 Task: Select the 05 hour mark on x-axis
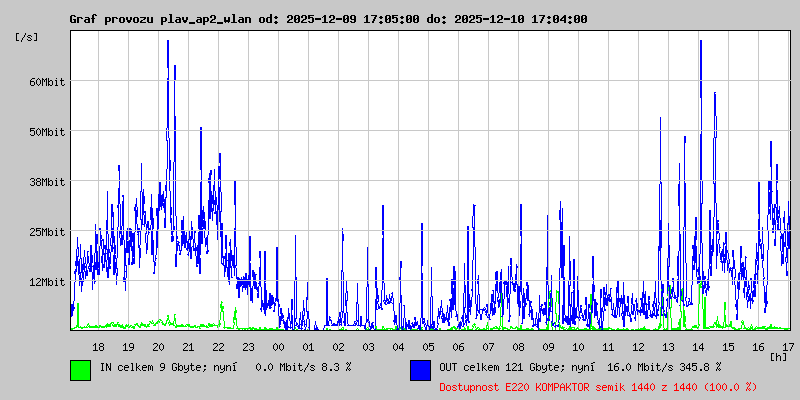coord(428,347)
